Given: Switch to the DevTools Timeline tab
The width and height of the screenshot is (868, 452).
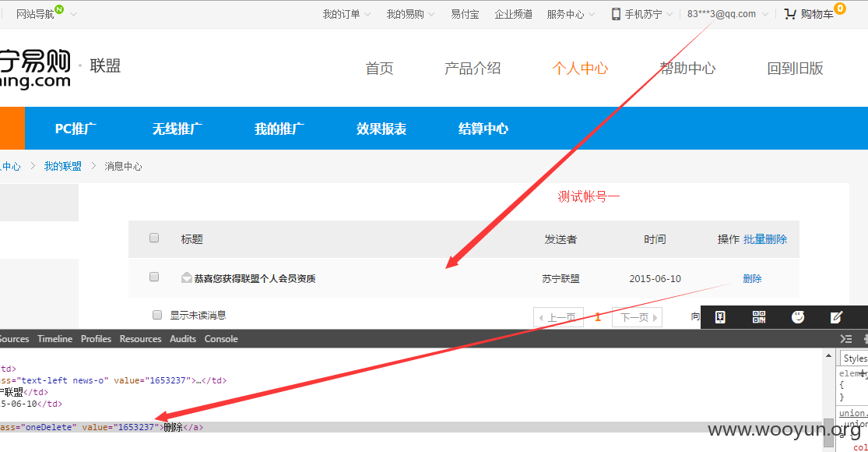Looking at the screenshot, I should pyautogui.click(x=54, y=338).
